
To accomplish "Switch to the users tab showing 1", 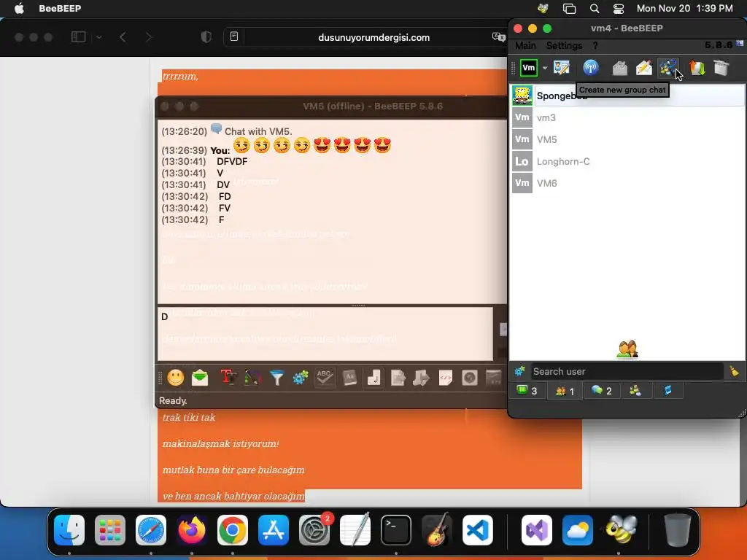I will 565,391.
